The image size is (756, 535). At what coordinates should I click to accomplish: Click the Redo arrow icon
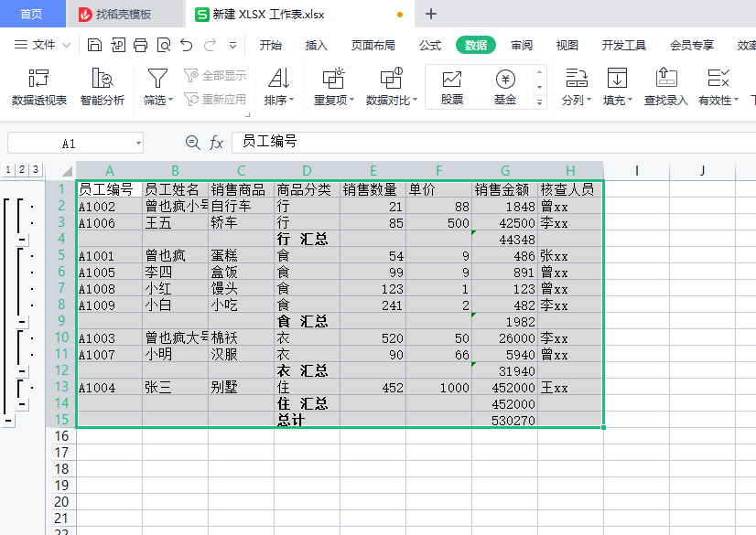coord(210,45)
